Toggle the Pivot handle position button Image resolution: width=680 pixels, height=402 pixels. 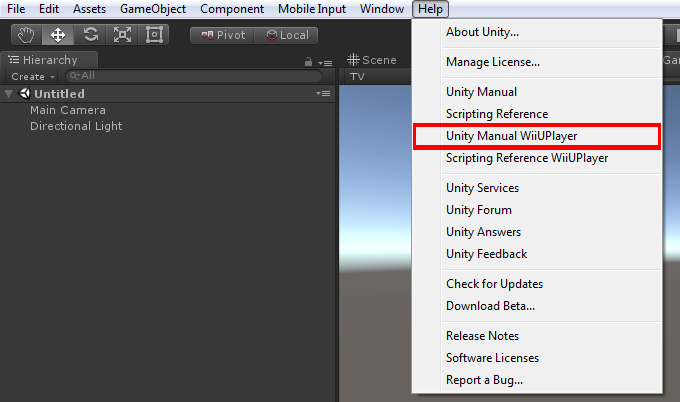pos(222,36)
